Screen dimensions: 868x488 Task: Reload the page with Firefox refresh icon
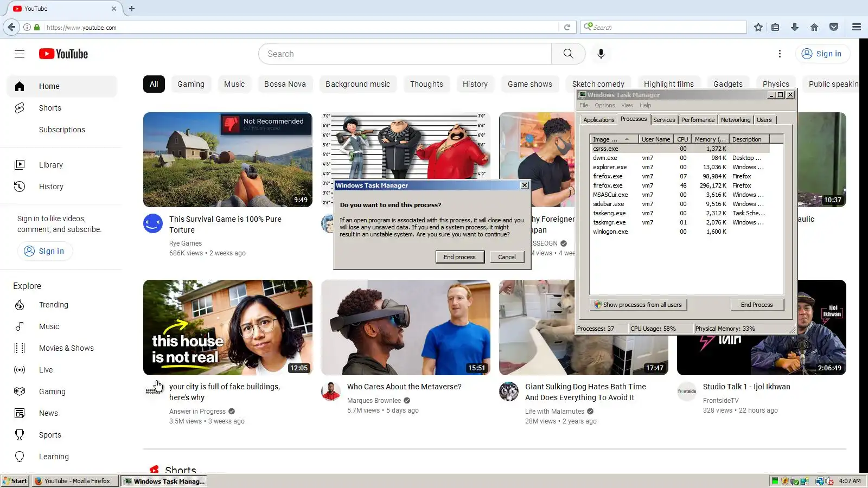pyautogui.click(x=567, y=27)
